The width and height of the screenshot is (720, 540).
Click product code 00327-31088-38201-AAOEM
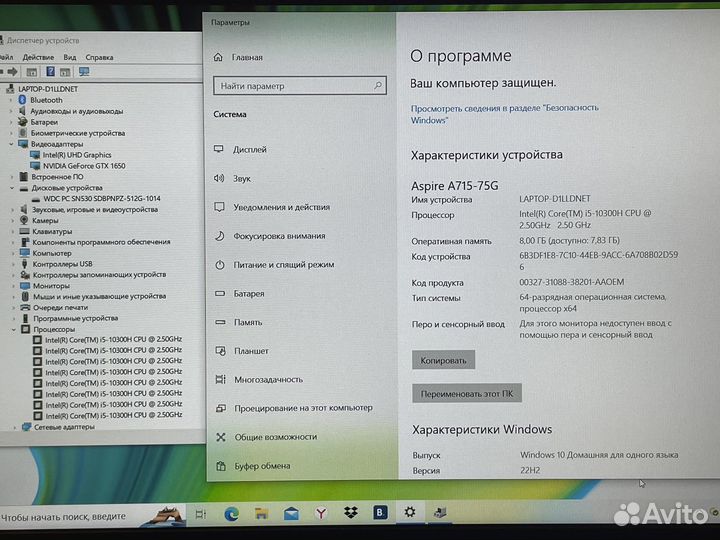(572, 282)
